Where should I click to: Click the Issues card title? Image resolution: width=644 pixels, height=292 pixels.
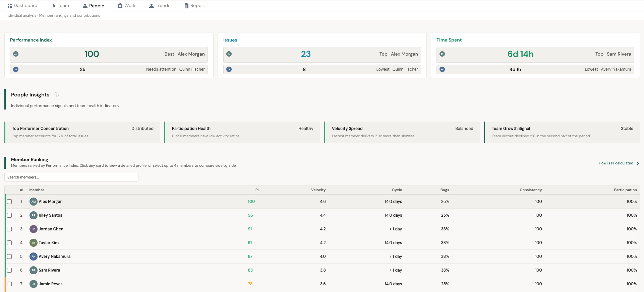click(230, 40)
